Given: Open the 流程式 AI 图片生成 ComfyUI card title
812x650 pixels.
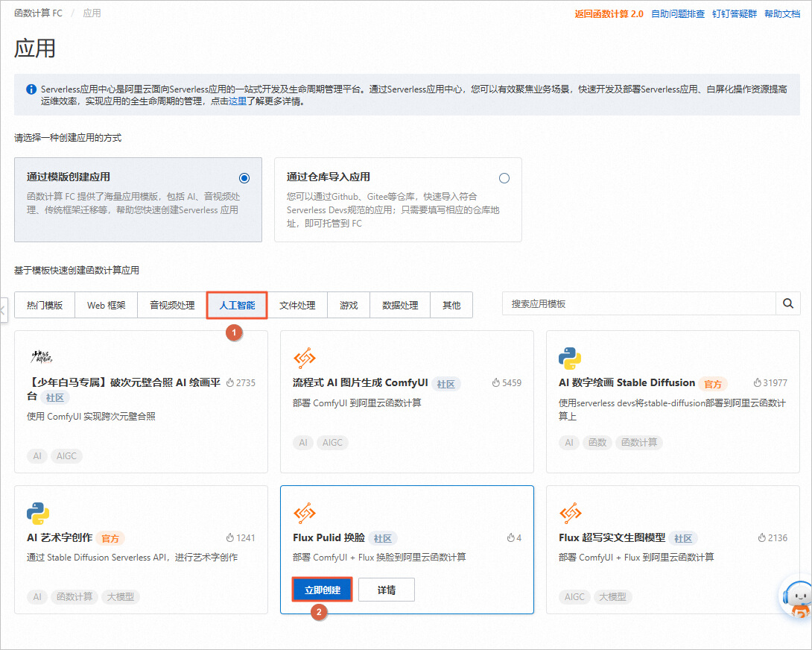Looking at the screenshot, I should click(360, 382).
